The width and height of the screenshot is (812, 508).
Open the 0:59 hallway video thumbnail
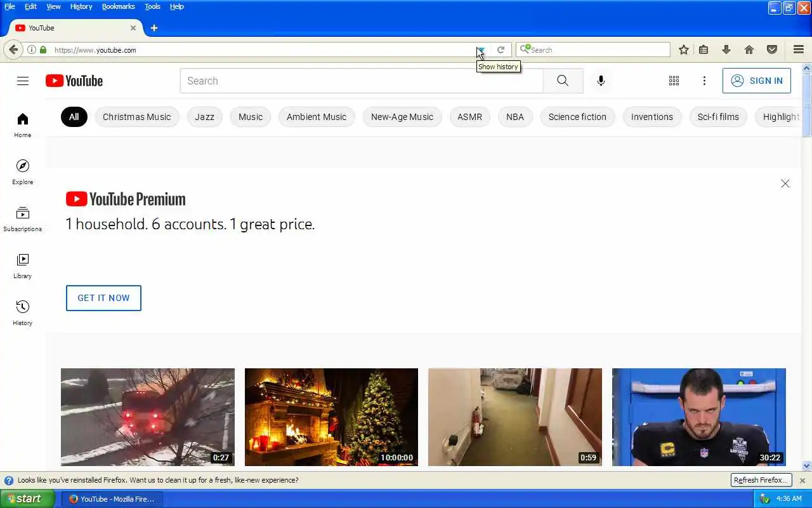[515, 417]
